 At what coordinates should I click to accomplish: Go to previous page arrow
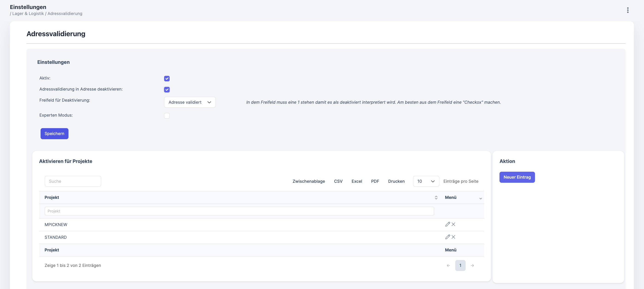(448, 265)
